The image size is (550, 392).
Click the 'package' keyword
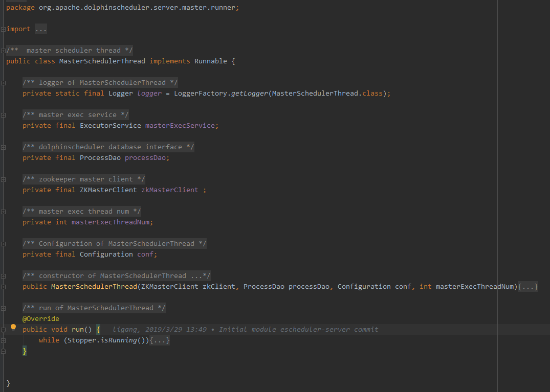point(20,7)
